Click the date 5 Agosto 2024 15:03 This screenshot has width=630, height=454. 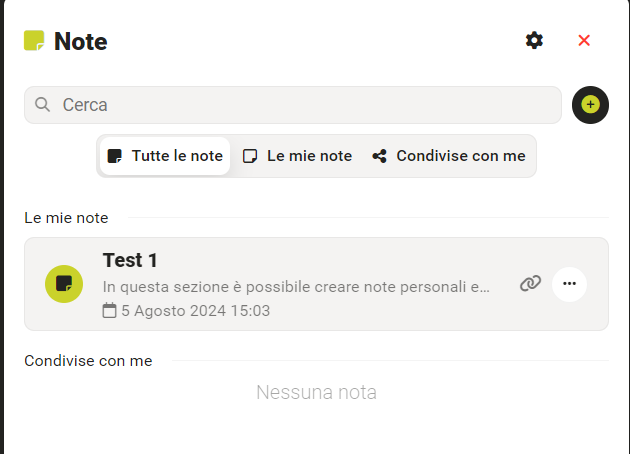click(x=195, y=311)
